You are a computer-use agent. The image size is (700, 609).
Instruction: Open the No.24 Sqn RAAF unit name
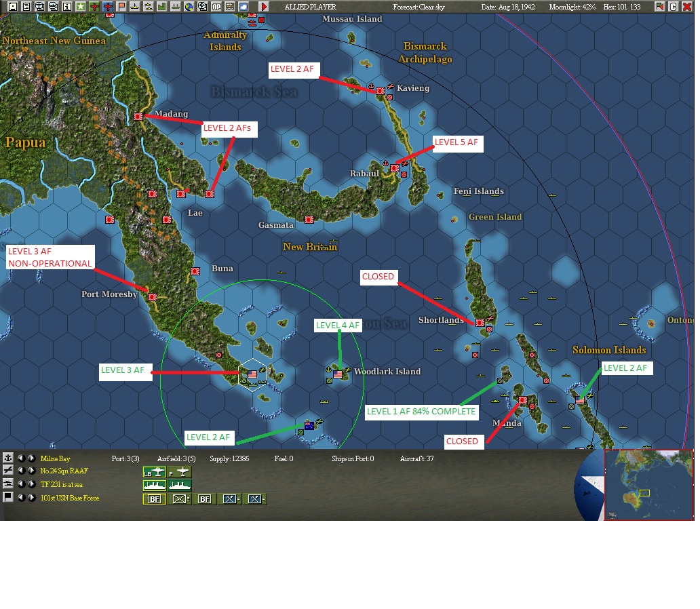(x=64, y=471)
